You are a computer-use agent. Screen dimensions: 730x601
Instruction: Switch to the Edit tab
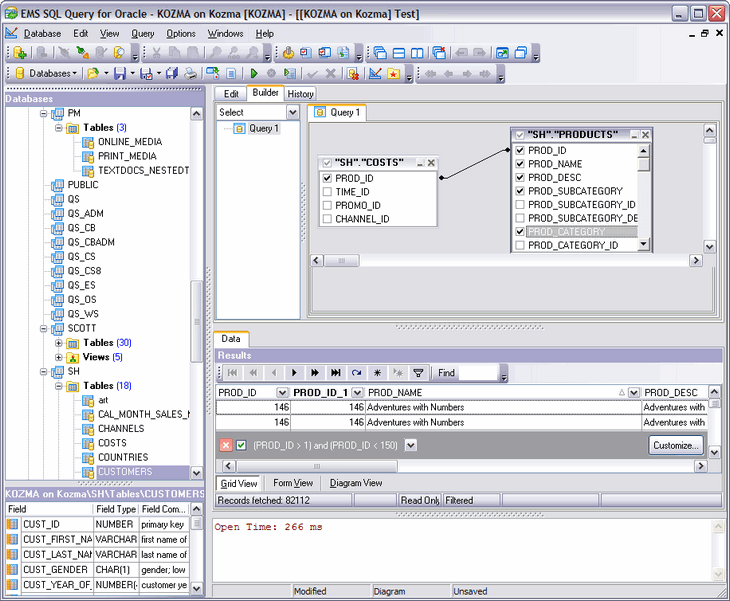[231, 94]
